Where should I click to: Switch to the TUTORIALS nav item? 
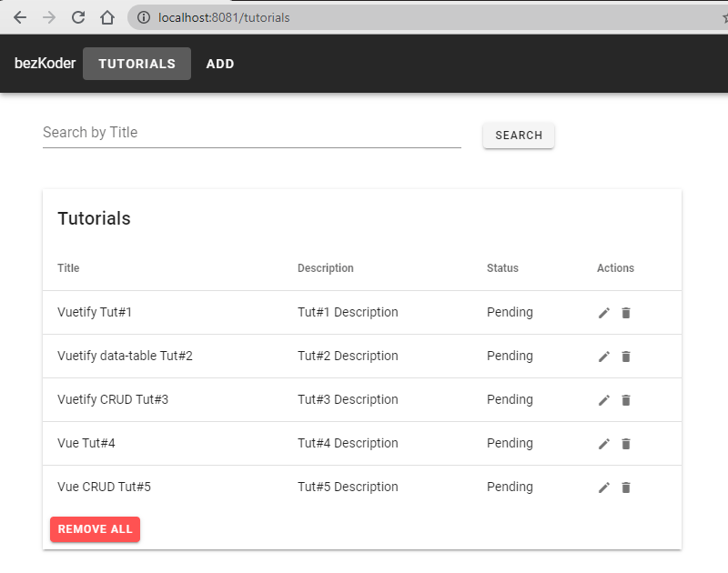tap(136, 64)
